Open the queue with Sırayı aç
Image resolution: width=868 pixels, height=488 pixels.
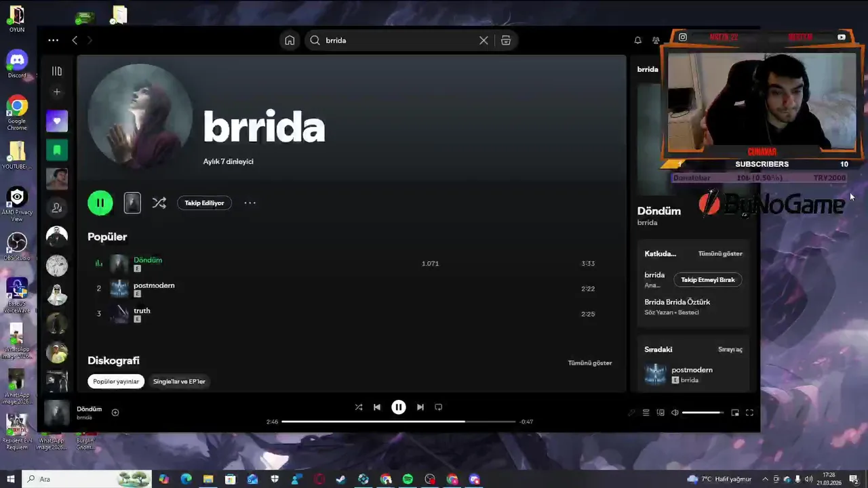pyautogui.click(x=730, y=350)
